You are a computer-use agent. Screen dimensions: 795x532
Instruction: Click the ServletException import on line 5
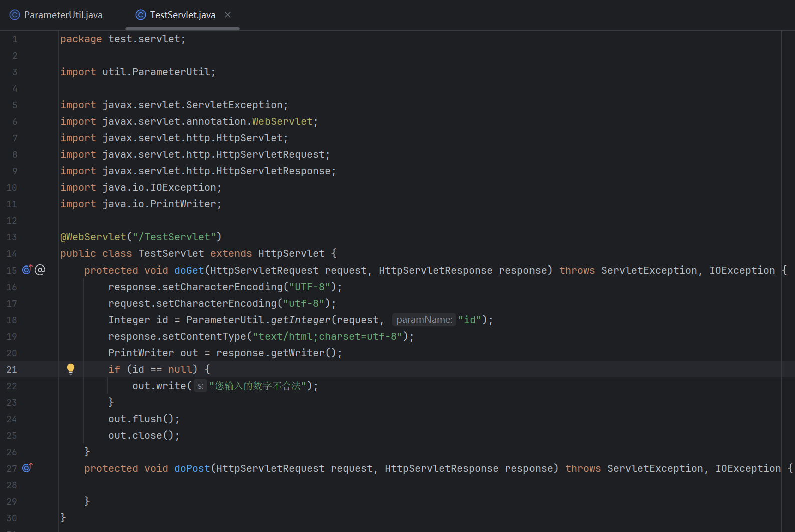(174, 105)
